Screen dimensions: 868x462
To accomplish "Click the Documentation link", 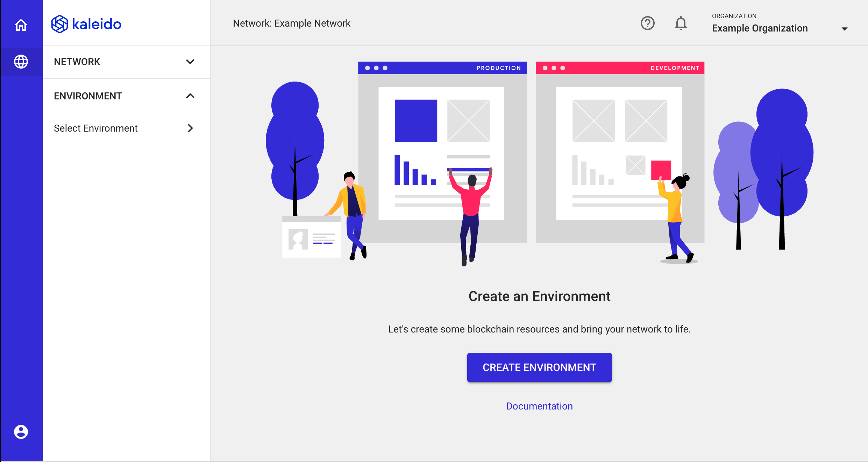I will 539,405.
